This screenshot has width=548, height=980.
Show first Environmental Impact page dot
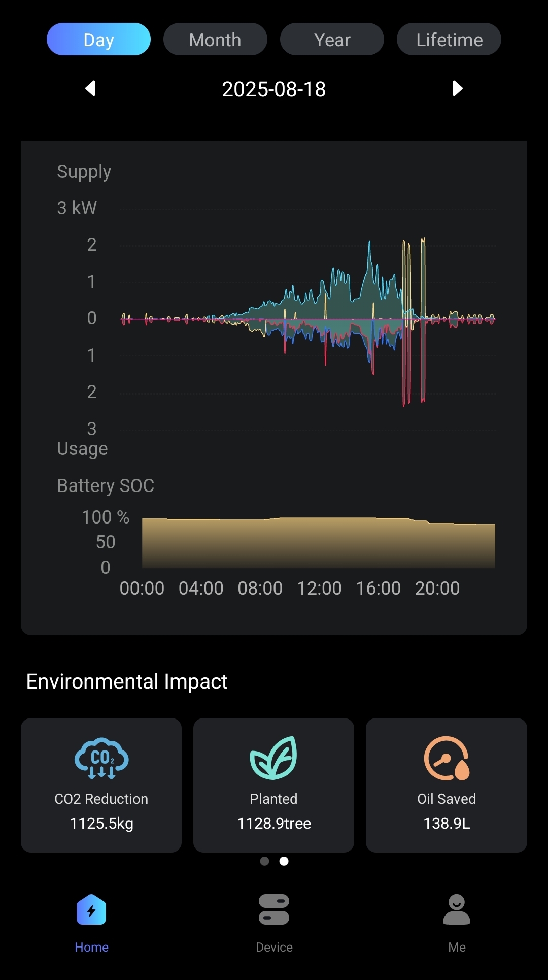pos(264,861)
